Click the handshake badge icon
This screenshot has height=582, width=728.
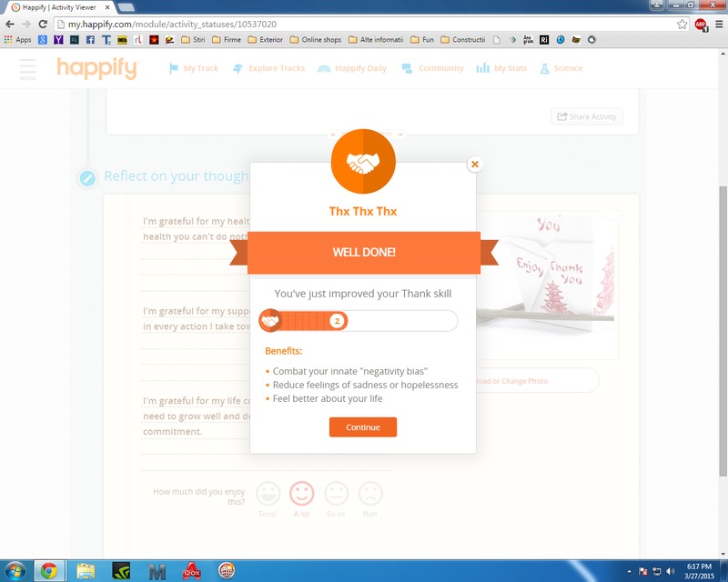click(x=363, y=162)
